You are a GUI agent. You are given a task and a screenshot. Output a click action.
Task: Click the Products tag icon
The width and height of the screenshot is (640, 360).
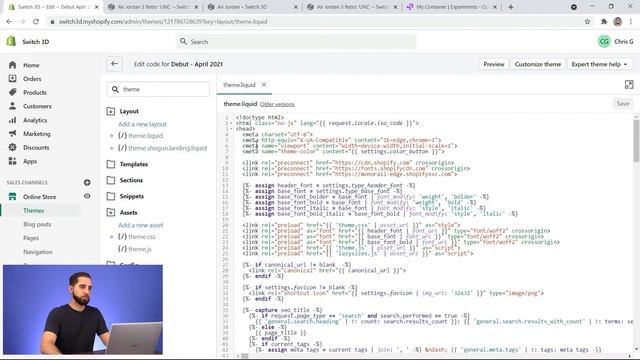coord(12,92)
